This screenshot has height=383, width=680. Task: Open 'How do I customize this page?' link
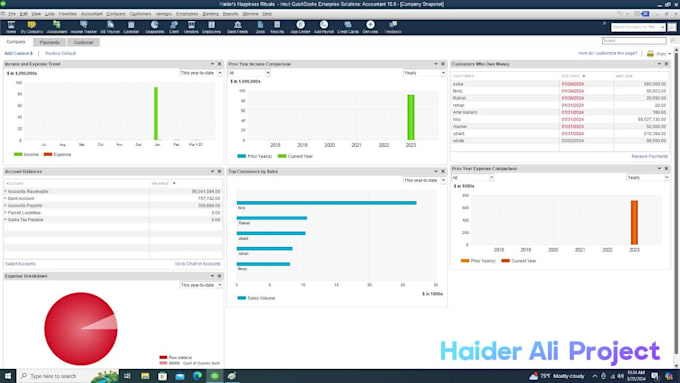tap(608, 53)
